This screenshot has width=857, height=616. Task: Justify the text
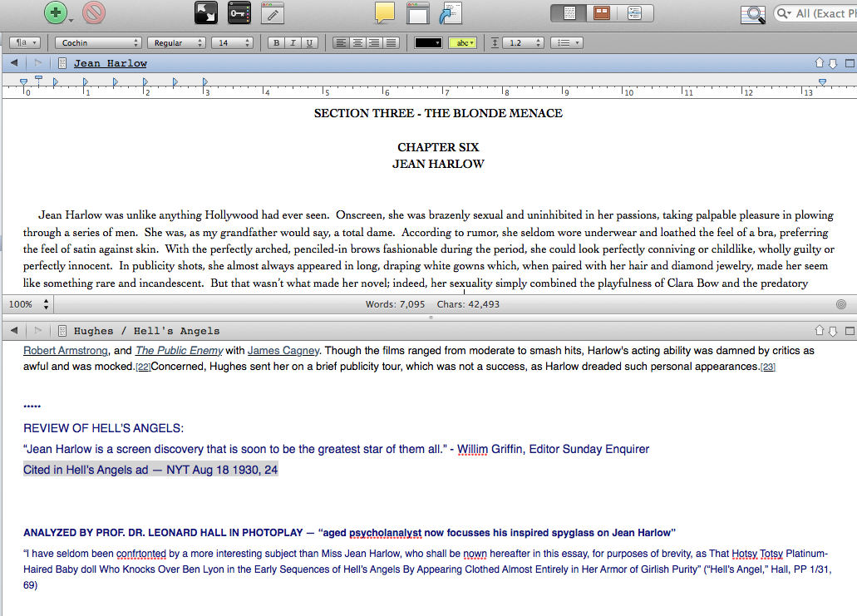pos(392,42)
